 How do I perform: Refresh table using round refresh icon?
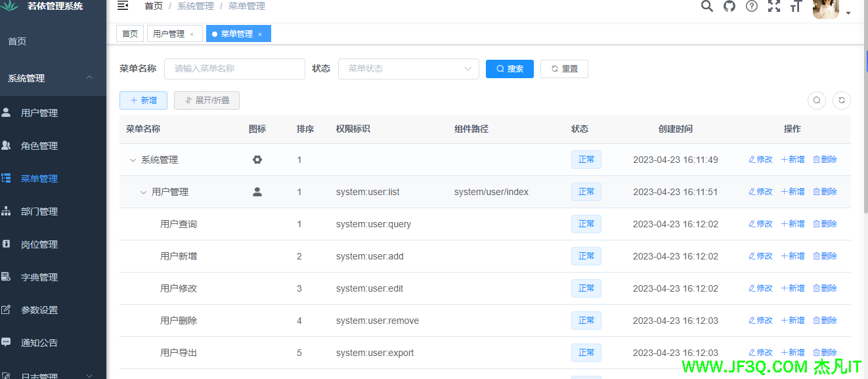(842, 100)
